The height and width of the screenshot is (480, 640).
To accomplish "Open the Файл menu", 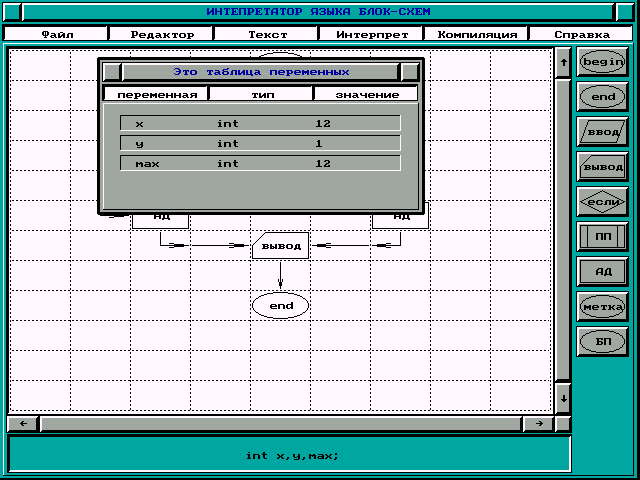I will point(57,34).
